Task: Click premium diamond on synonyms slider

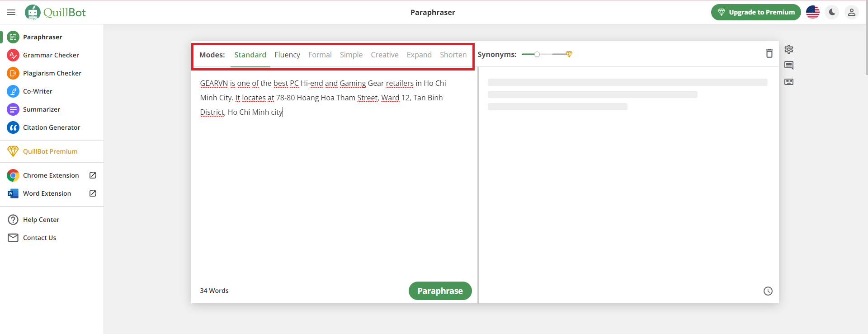Action: (x=569, y=54)
